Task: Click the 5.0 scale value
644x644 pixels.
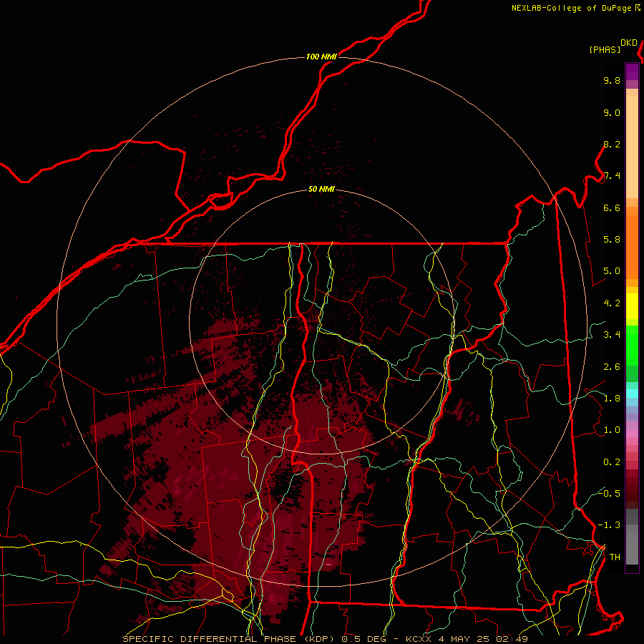Action: pos(612,271)
